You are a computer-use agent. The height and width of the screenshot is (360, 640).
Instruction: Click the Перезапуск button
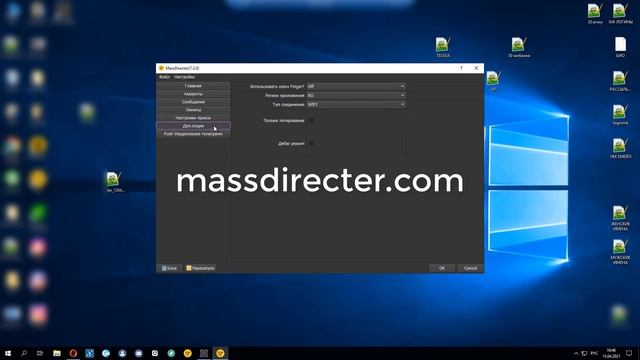[x=200, y=268]
